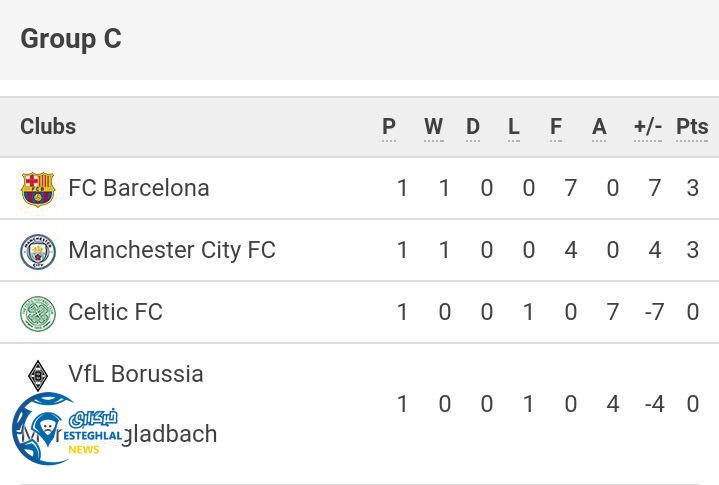This screenshot has width=719, height=485.
Task: Click the Pts points column header
Action: [692, 127]
